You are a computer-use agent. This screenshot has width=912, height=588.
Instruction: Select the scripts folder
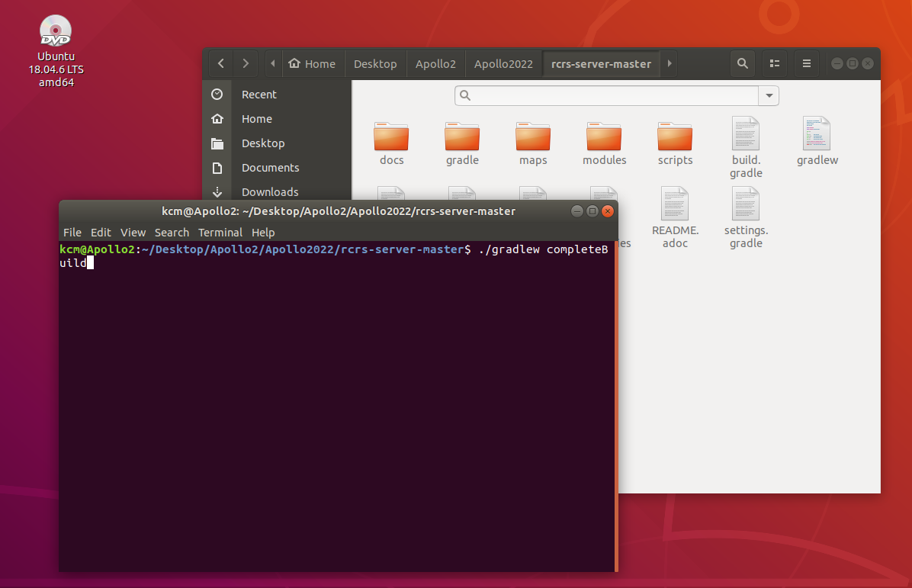coord(676,143)
